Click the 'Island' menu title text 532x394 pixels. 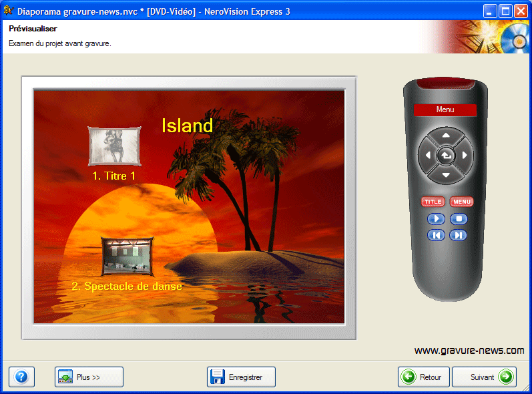click(x=188, y=126)
